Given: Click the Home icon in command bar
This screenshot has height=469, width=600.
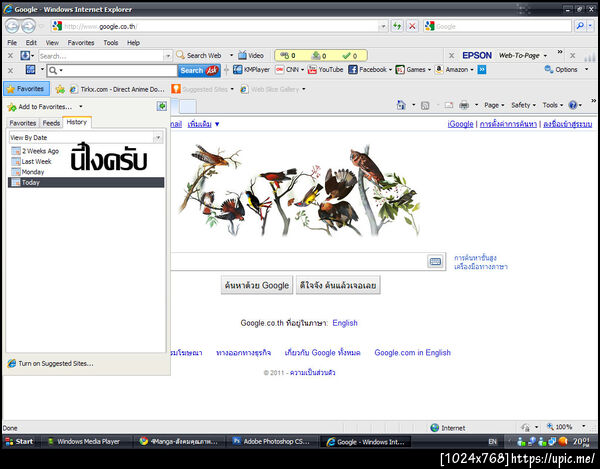Looking at the screenshot, I should tap(401, 105).
